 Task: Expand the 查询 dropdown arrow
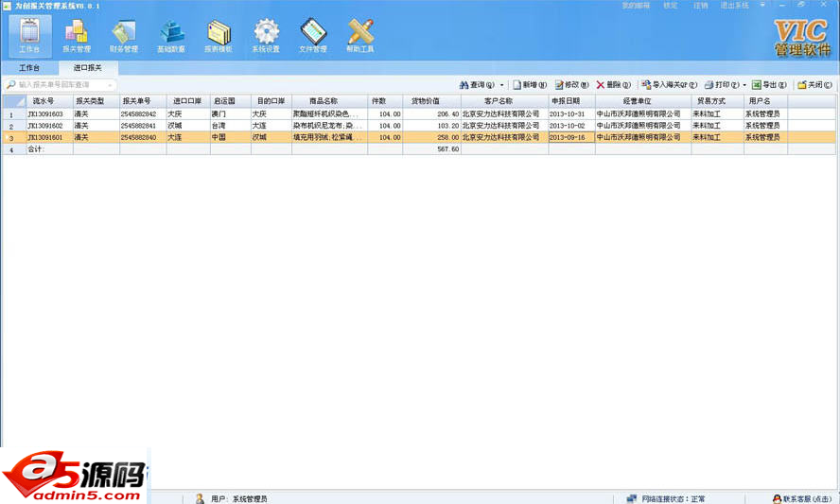(502, 85)
